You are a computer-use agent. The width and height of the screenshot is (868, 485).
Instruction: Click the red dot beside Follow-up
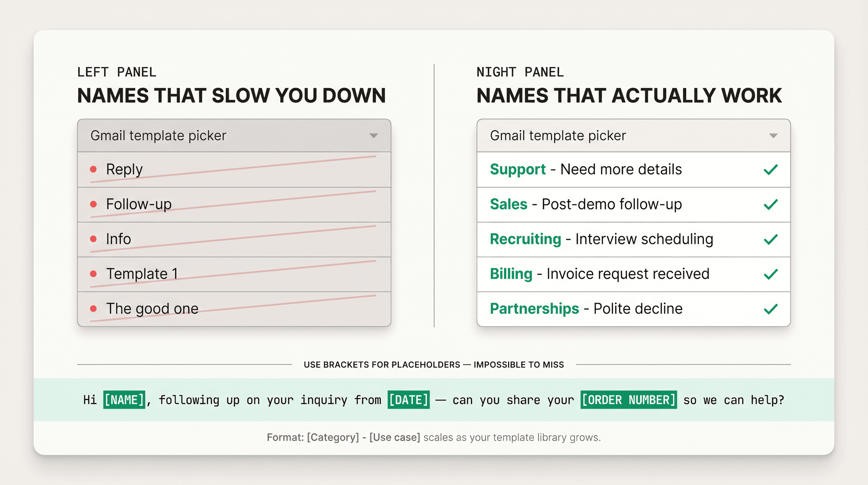tap(94, 204)
